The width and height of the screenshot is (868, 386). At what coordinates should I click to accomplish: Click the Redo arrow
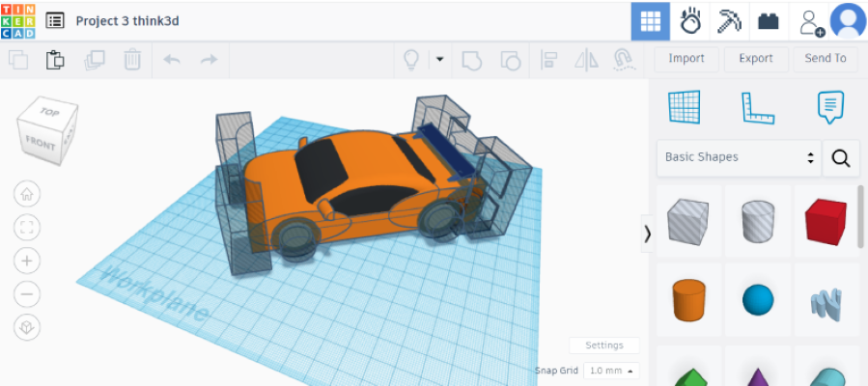click(x=209, y=59)
